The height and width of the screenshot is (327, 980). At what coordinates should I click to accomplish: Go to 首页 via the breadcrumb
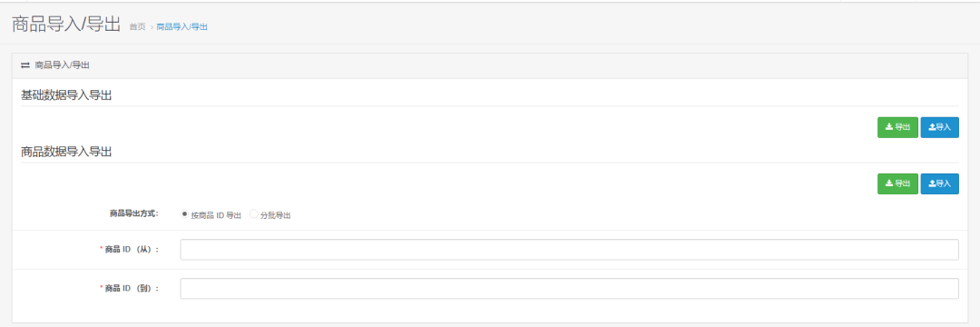[138, 27]
